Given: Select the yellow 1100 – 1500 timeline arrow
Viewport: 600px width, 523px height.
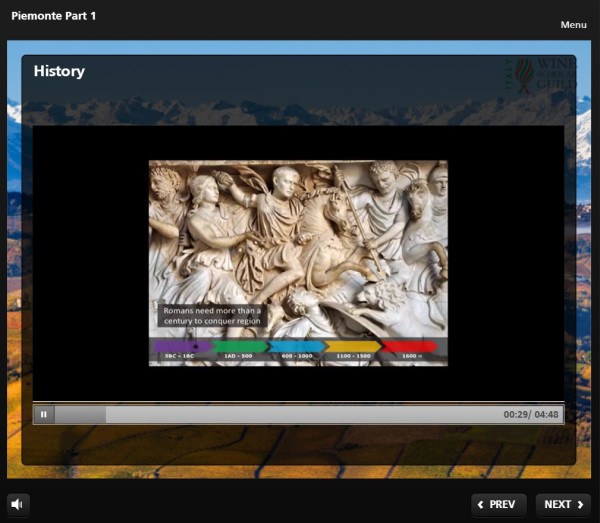Looking at the screenshot, I should [353, 347].
